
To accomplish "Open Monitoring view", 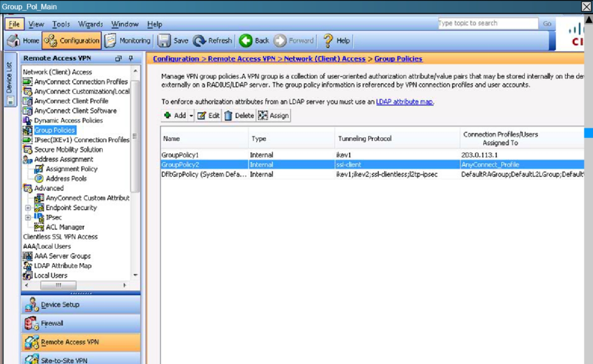I will (128, 41).
